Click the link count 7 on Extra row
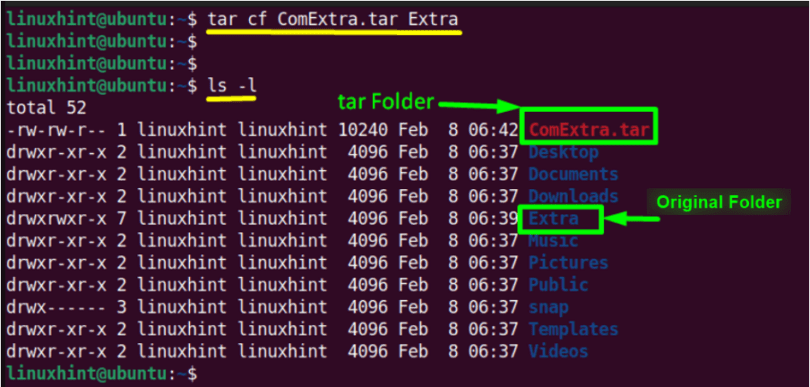The width and height of the screenshot is (810, 387). (x=121, y=219)
